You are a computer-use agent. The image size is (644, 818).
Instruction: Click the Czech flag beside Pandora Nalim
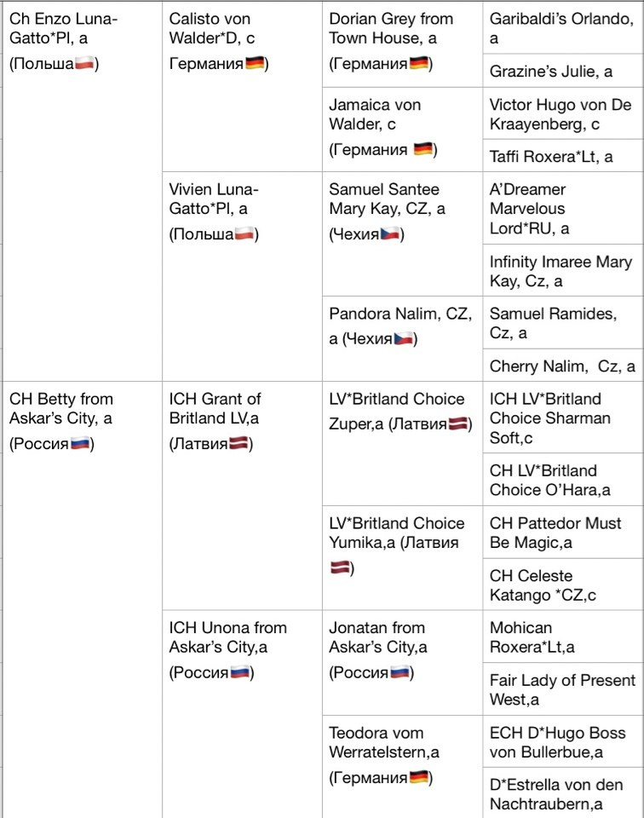(x=404, y=339)
